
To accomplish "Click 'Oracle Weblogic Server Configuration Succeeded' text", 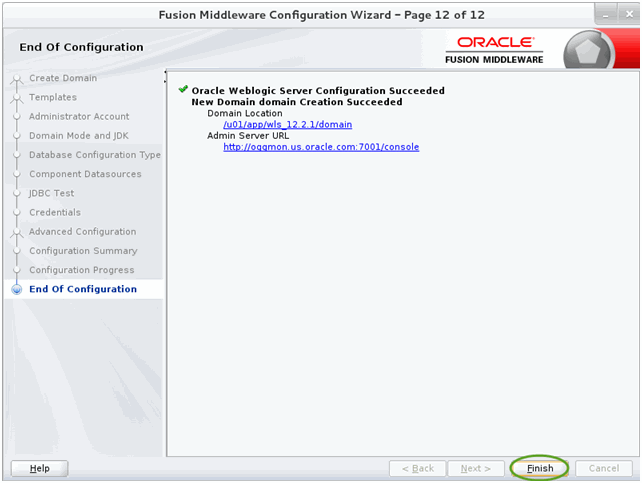I will coord(318,91).
